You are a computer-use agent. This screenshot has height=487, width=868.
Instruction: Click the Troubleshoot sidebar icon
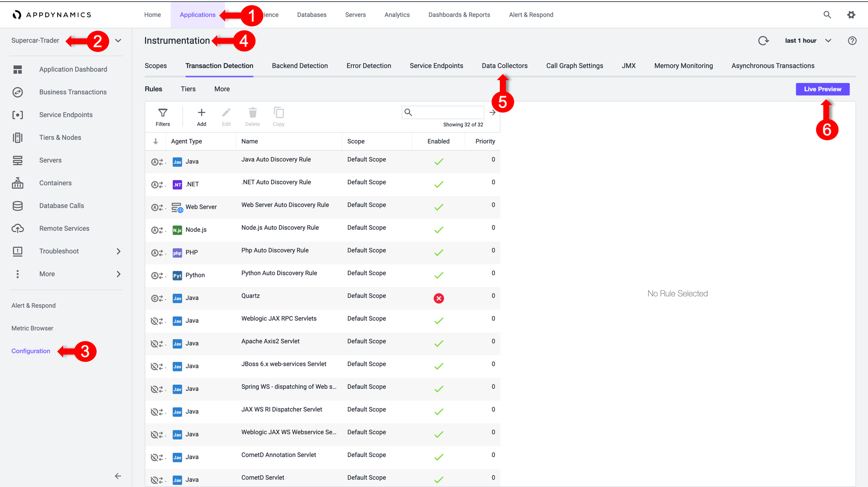tap(18, 251)
